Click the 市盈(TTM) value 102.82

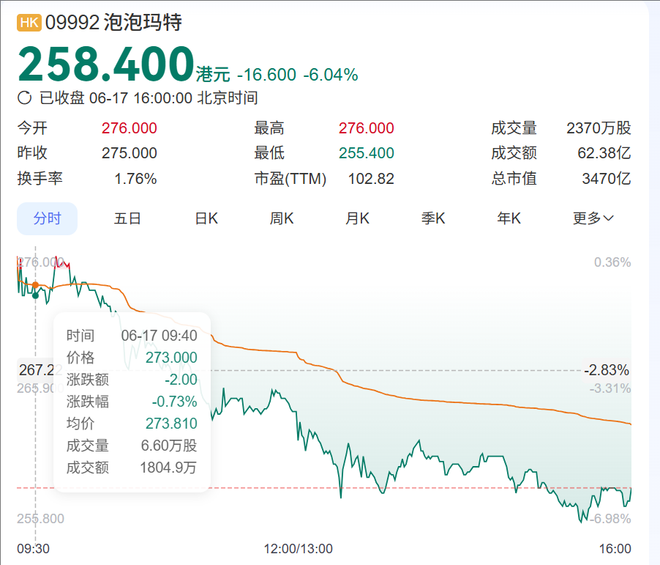pos(371,179)
